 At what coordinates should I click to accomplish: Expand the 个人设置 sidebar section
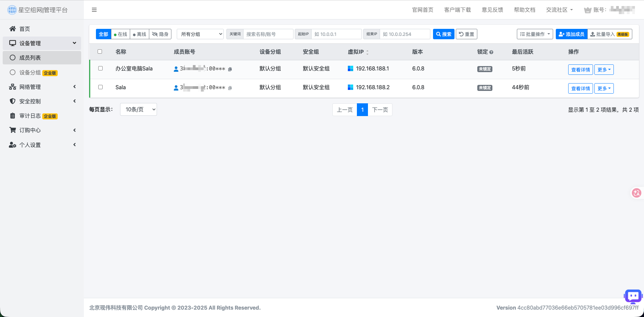tap(42, 145)
